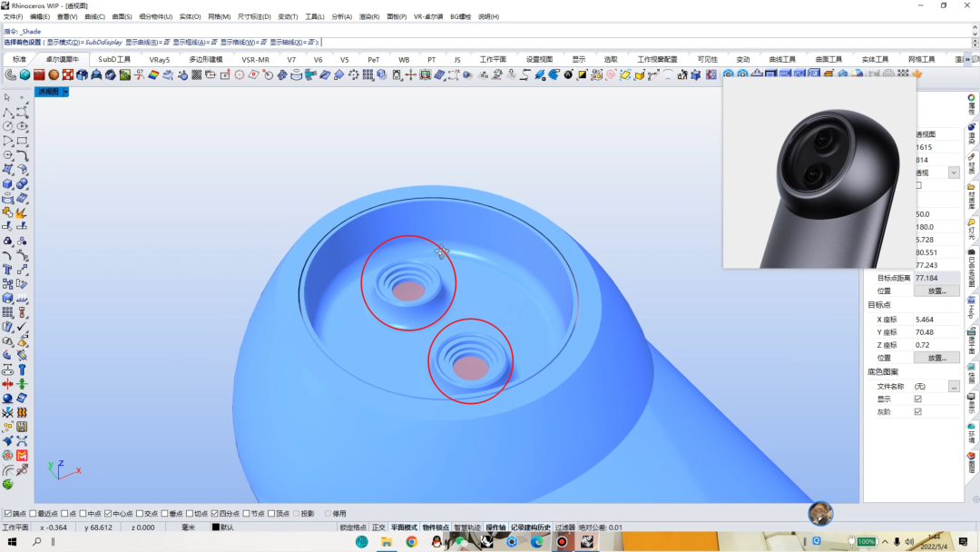Viewport: 980px width, 552px height.
Task: Click the 毫米 units status bar entry
Action: pos(188,527)
